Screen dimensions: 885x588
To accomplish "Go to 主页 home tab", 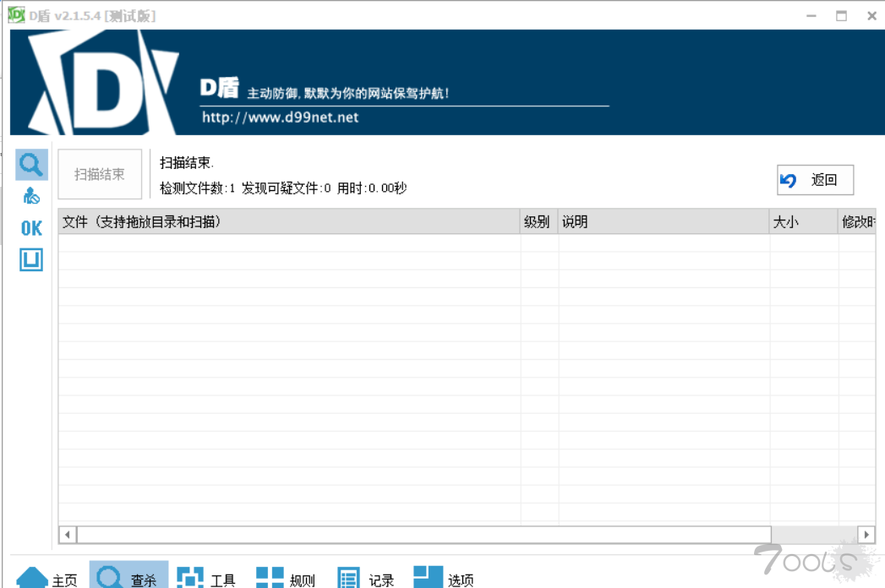I will [x=46, y=579].
